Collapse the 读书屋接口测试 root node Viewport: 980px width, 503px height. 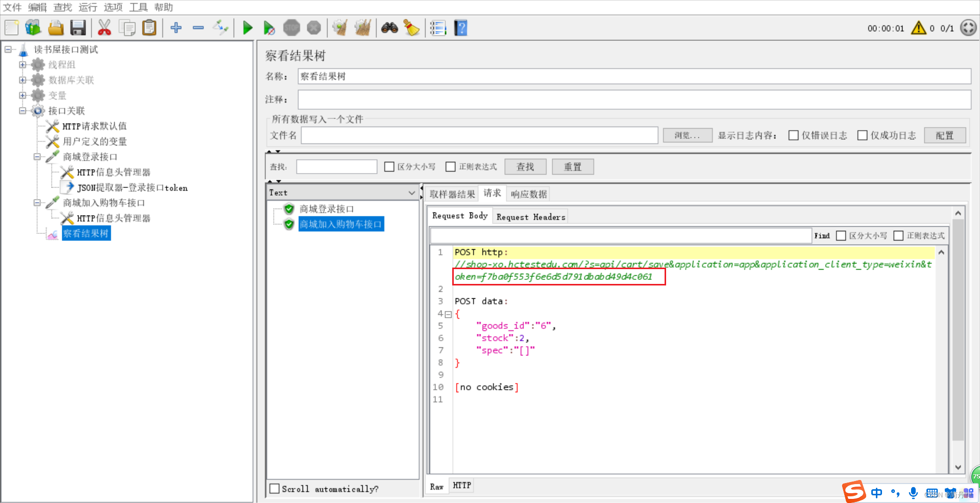click(8, 50)
